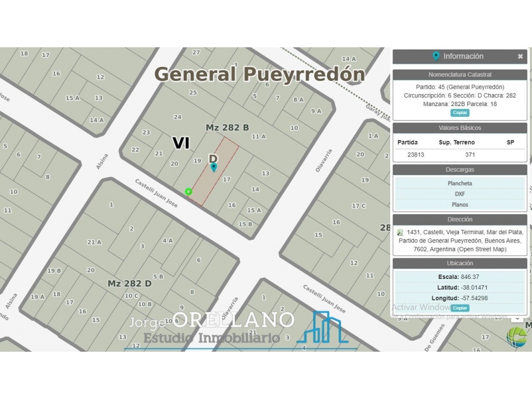Select parcel 19 in Mz 282 B
The width and height of the screenshot is (532, 399).
(197, 161)
